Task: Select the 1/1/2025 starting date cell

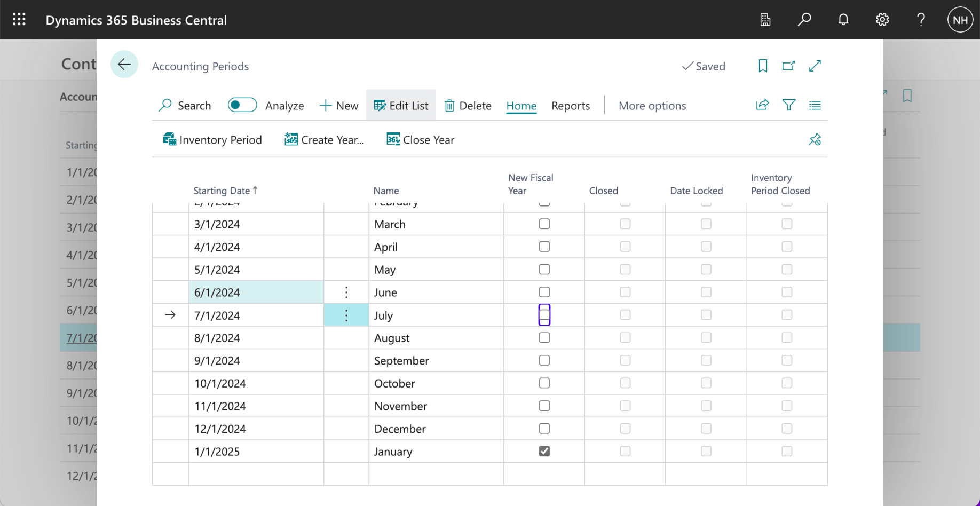Action: pyautogui.click(x=256, y=452)
